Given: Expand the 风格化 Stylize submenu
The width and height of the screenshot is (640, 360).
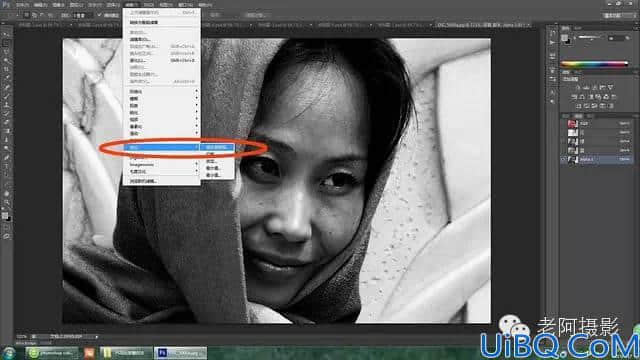Looking at the screenshot, I should coord(162,91).
